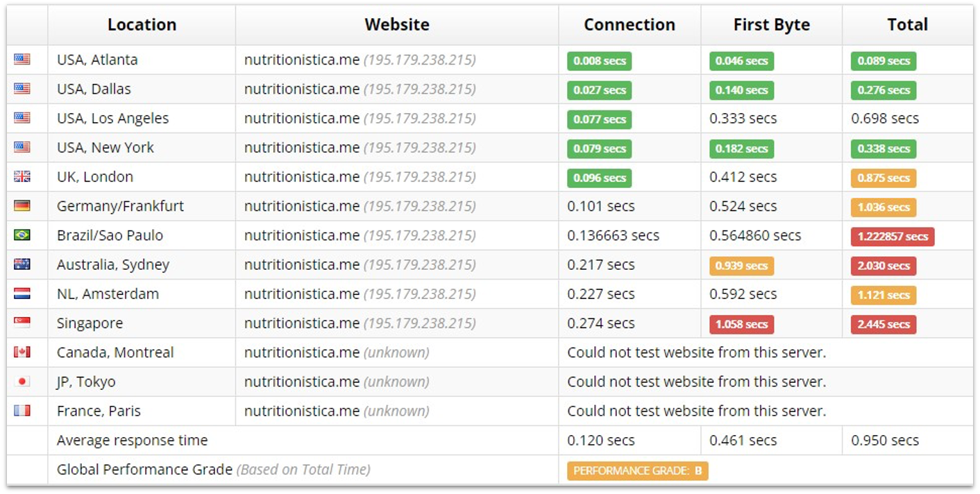The height and width of the screenshot is (494, 980).
Task: Click the green 0.008 secs Atlanta connection badge
Action: pyautogui.click(x=600, y=61)
